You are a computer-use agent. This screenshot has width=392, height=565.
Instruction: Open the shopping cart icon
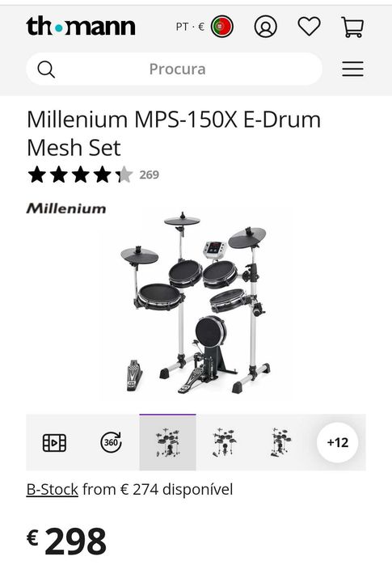click(x=352, y=27)
